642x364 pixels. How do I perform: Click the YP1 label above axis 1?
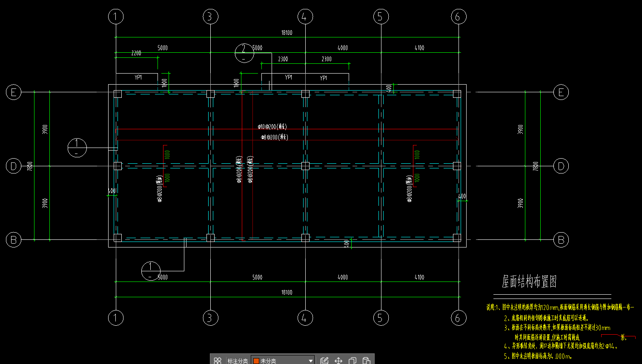pos(138,77)
